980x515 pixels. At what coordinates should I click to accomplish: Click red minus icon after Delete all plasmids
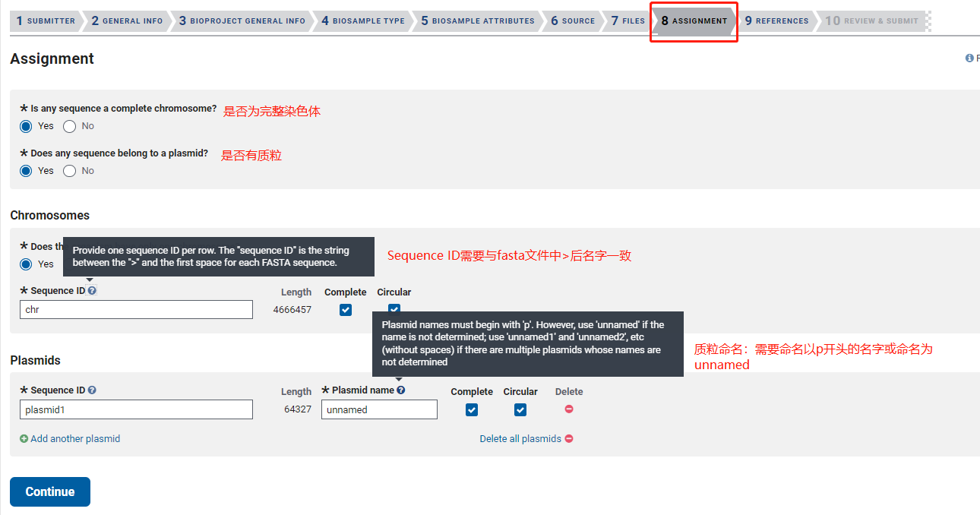pos(569,439)
